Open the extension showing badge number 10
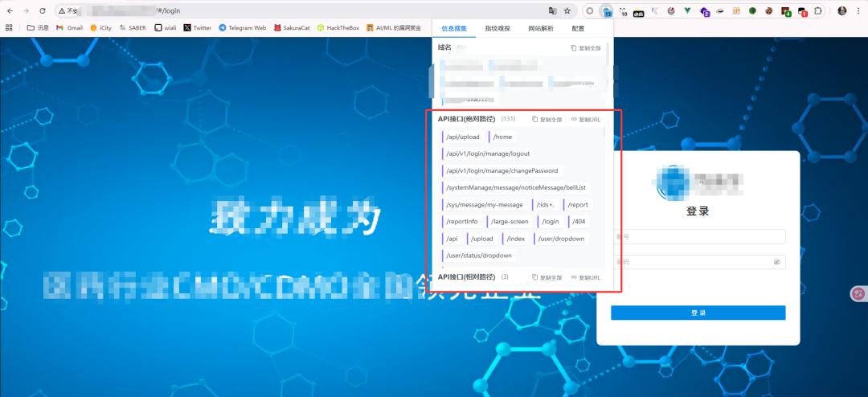The width and height of the screenshot is (868, 397). point(624,11)
